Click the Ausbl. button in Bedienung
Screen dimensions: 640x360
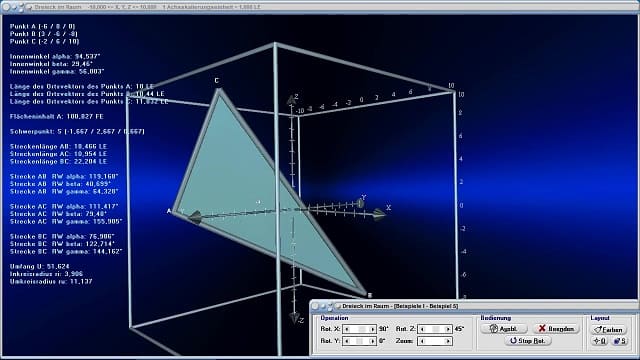coord(504,329)
